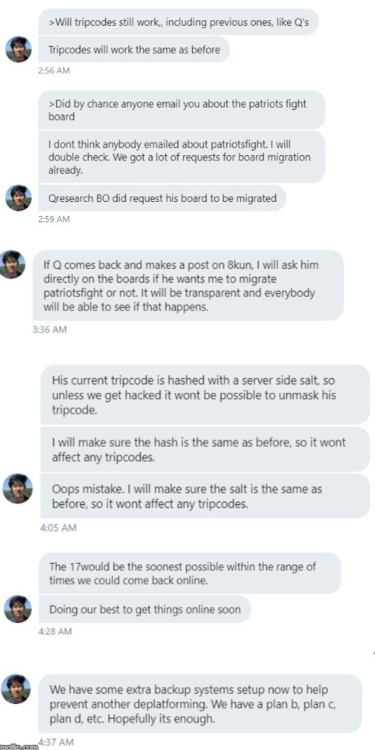Click the sender avatar beside the 'If Q comes back' message
Image resolution: width=375 pixels, height=750 pixels.
tap(13, 264)
